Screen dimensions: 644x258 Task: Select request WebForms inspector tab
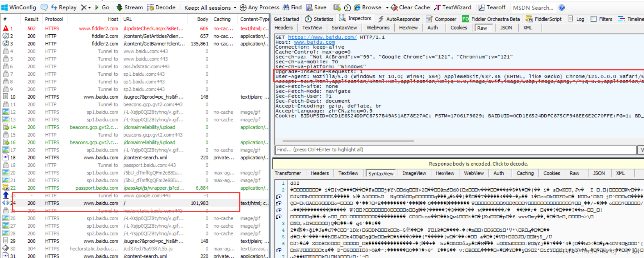click(378, 28)
